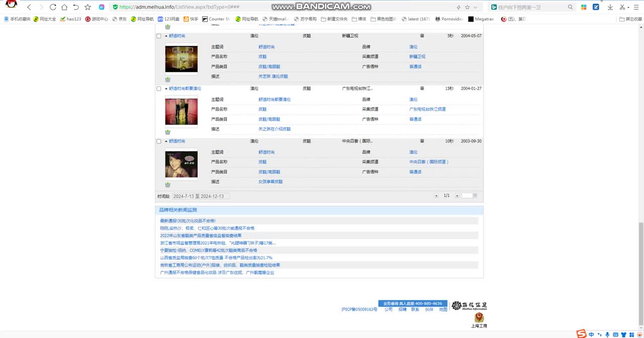Check the box for 新疆卫视 2004-05-07 row
This screenshot has height=338, width=644.
(159, 36)
